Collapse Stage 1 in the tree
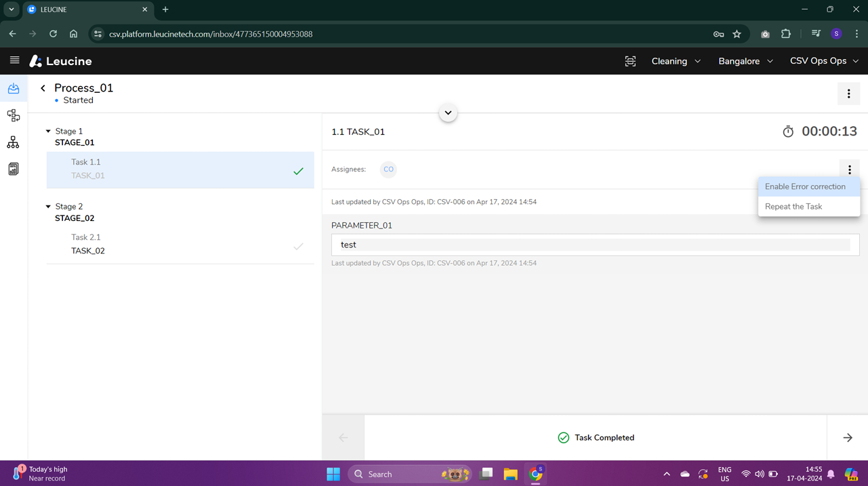Screen dimensions: 868x486 pos(48,131)
